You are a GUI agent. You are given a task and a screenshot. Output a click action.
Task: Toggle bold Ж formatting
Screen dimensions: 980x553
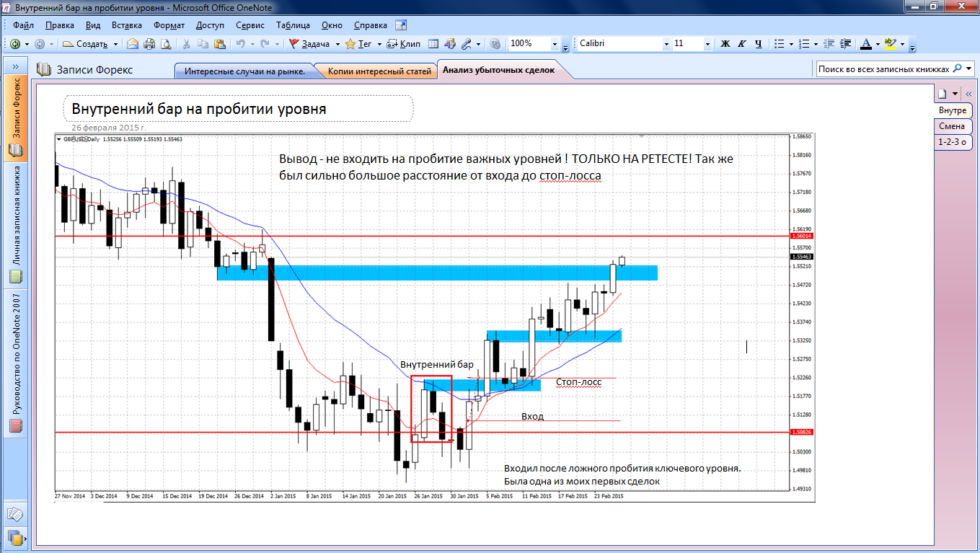[x=726, y=44]
